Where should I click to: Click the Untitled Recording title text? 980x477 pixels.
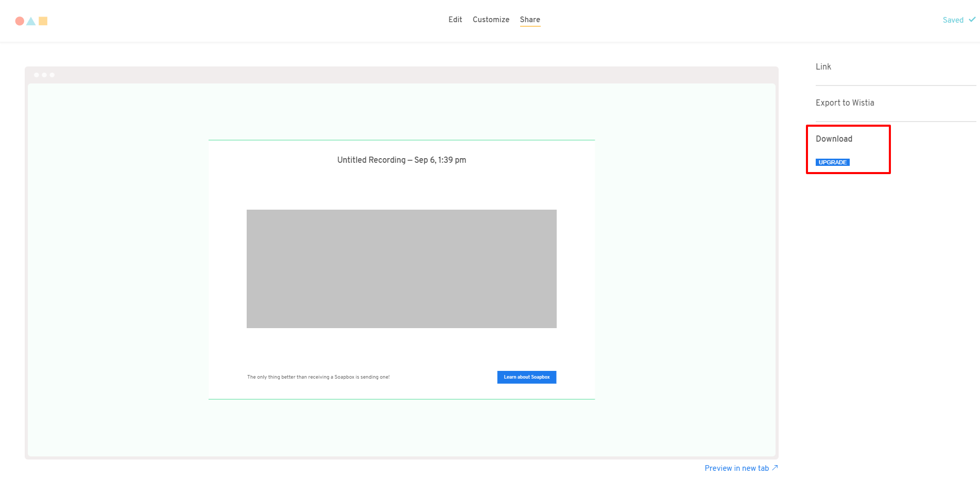401,160
